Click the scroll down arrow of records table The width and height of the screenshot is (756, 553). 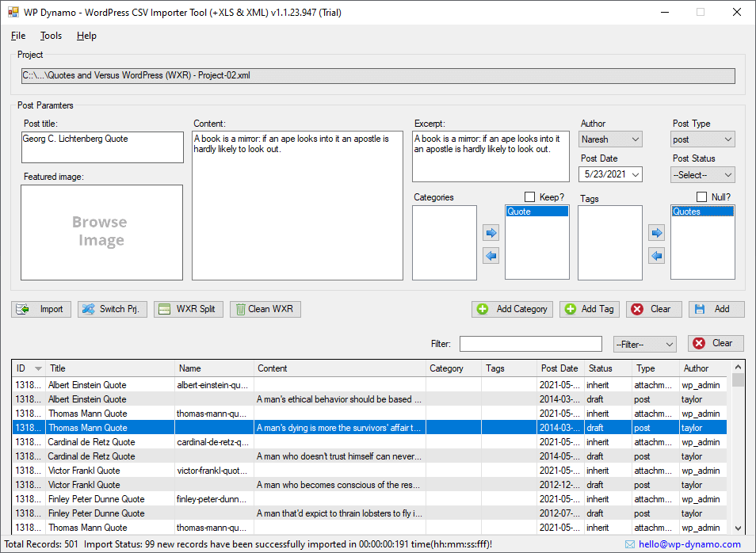click(738, 528)
